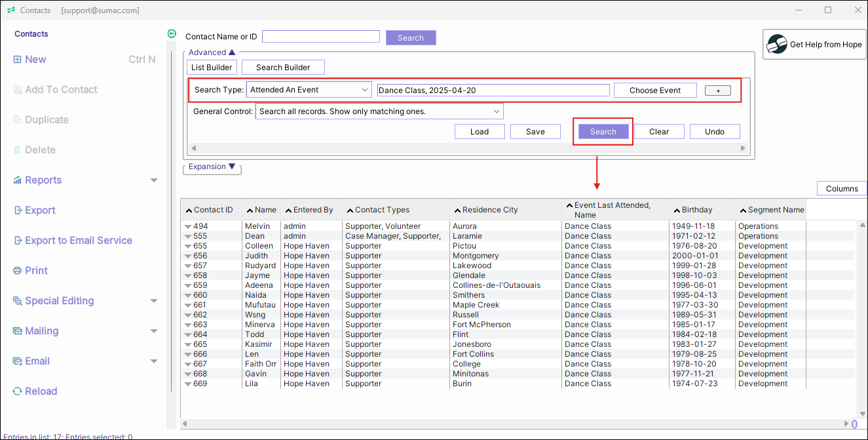The width and height of the screenshot is (868, 440).
Task: Collapse the sidebar with the green arrow icon
Action: [172, 34]
